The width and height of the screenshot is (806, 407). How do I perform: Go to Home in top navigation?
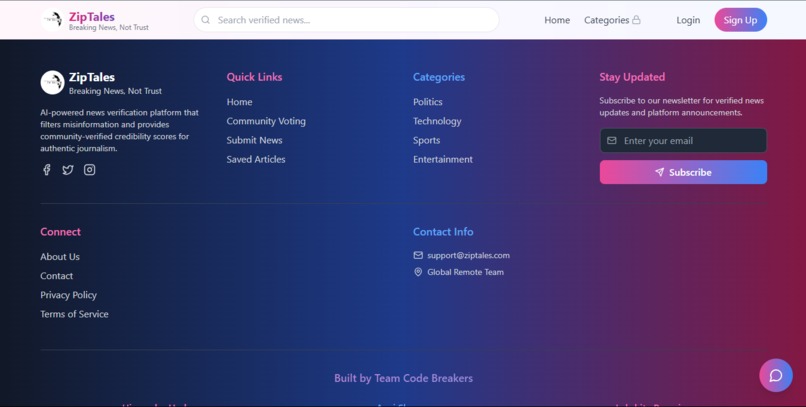point(557,20)
